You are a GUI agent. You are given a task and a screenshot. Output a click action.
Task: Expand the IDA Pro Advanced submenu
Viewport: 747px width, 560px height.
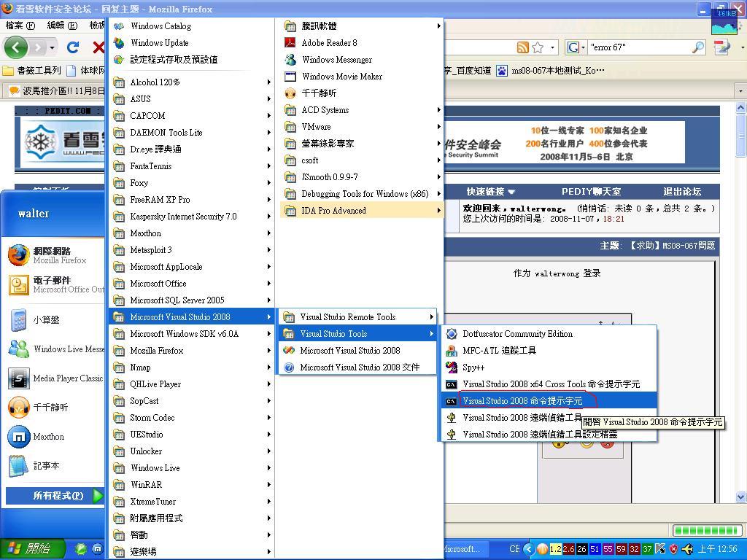point(362,211)
